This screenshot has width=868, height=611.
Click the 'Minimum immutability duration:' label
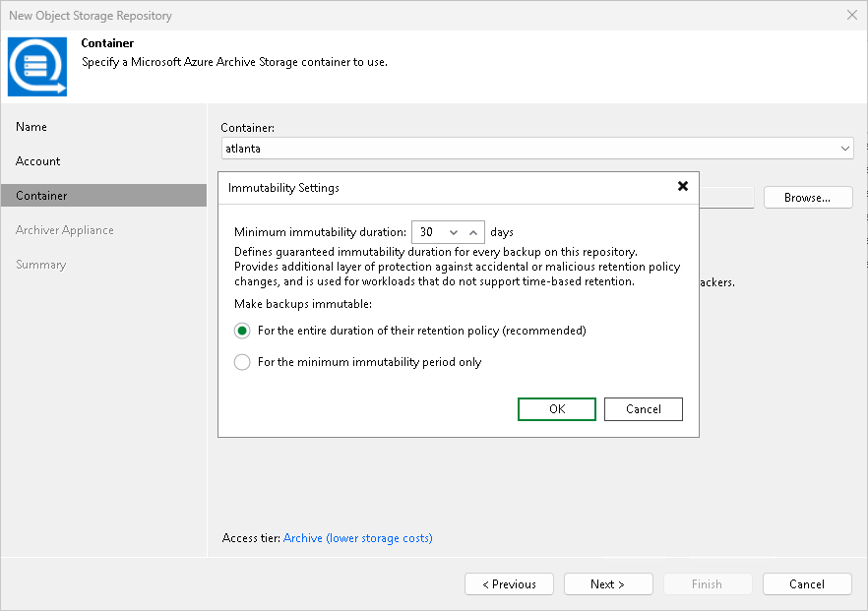coord(320,232)
